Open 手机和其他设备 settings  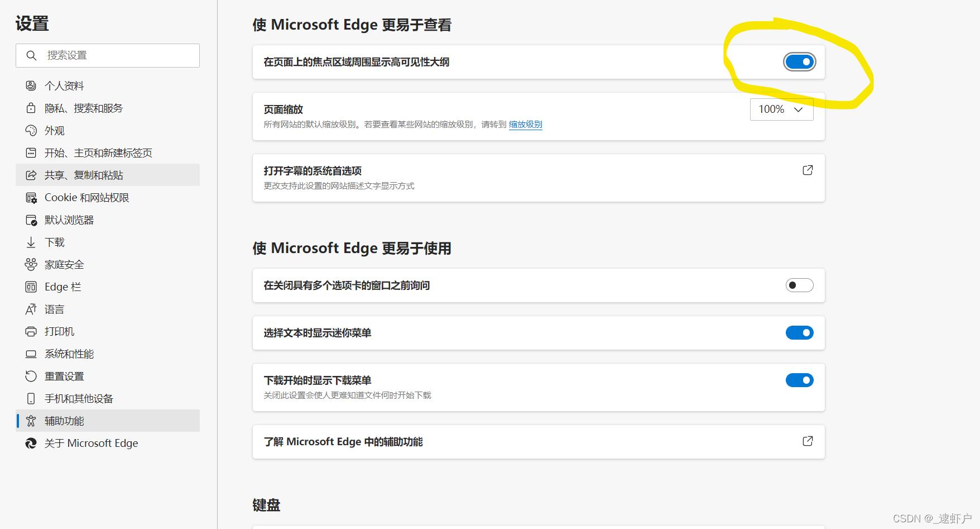108,398
